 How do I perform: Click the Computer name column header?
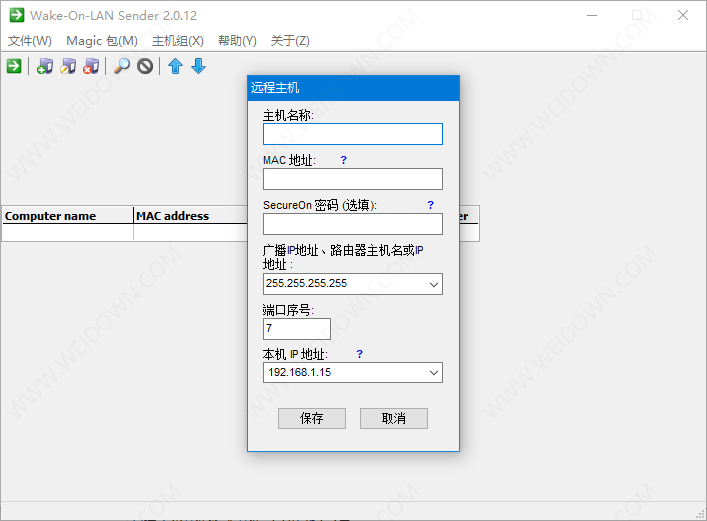click(68, 216)
